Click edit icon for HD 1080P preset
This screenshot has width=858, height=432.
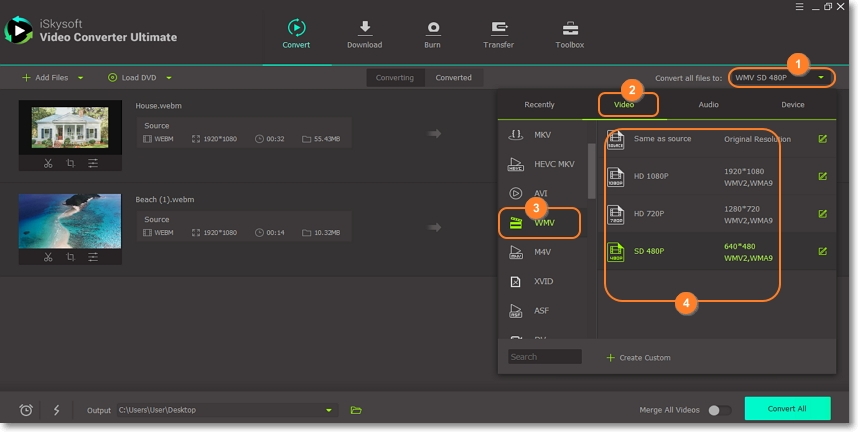(x=822, y=176)
